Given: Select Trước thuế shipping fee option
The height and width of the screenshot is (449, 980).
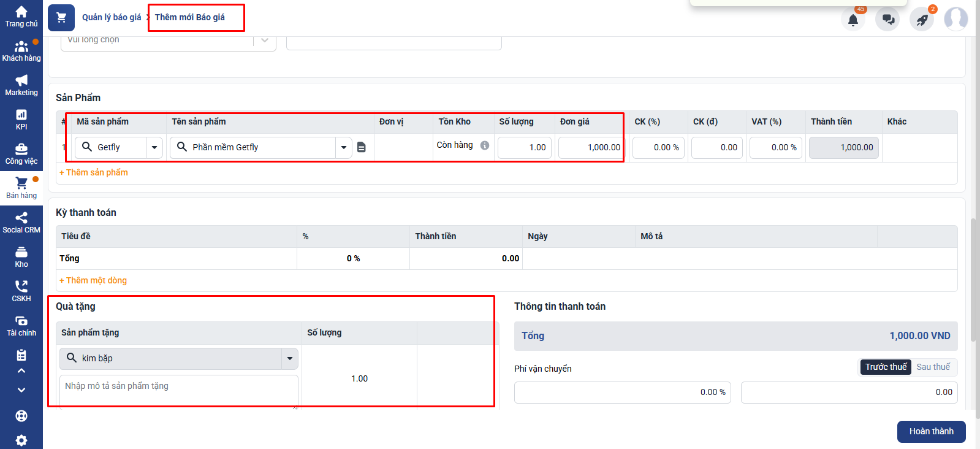Looking at the screenshot, I should click(886, 367).
